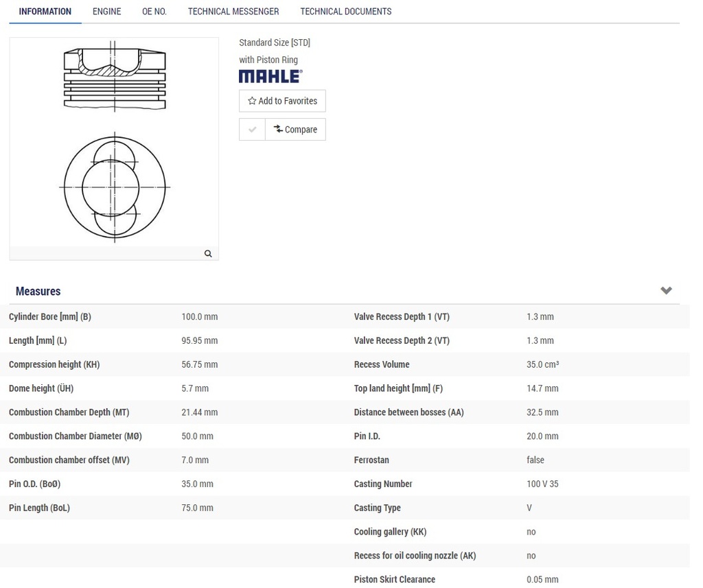The image size is (703, 588).
Task: Switch to the Engine tab
Action: [x=106, y=12]
